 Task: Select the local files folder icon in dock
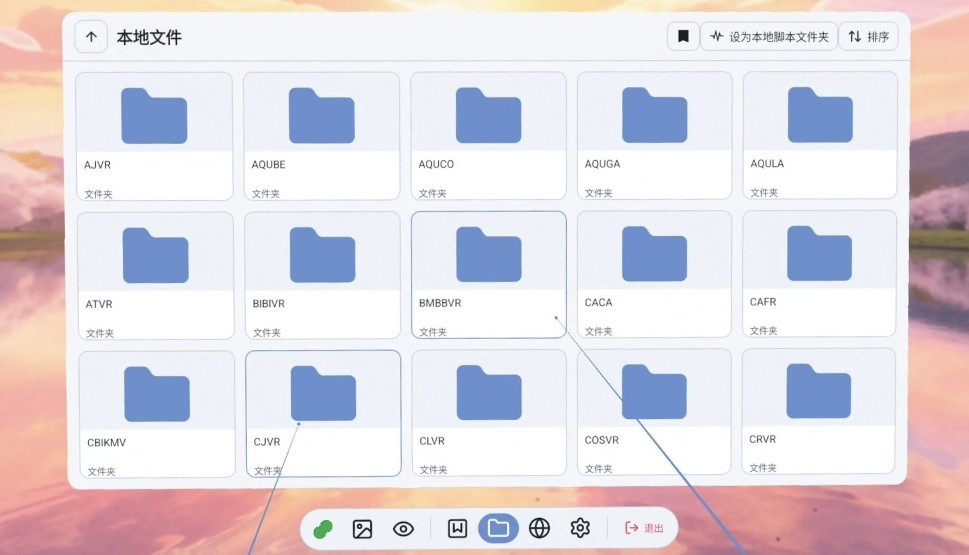point(498,528)
